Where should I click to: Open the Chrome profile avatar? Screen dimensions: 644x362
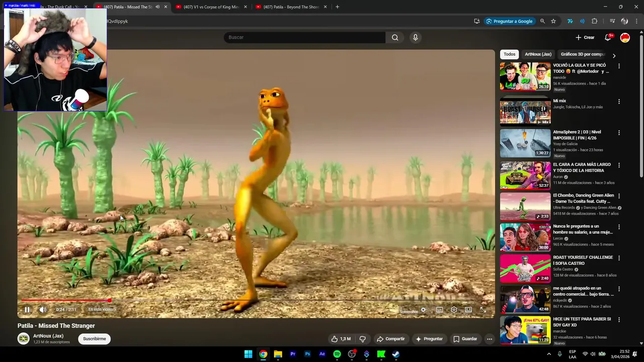pos(624,21)
